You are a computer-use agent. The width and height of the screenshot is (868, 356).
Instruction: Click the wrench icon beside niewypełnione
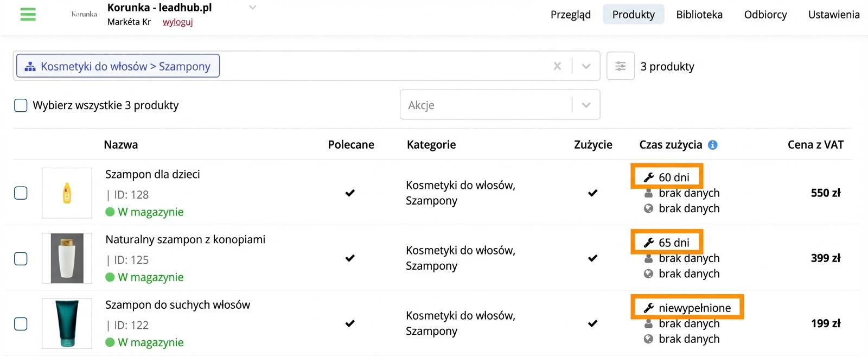pos(648,308)
